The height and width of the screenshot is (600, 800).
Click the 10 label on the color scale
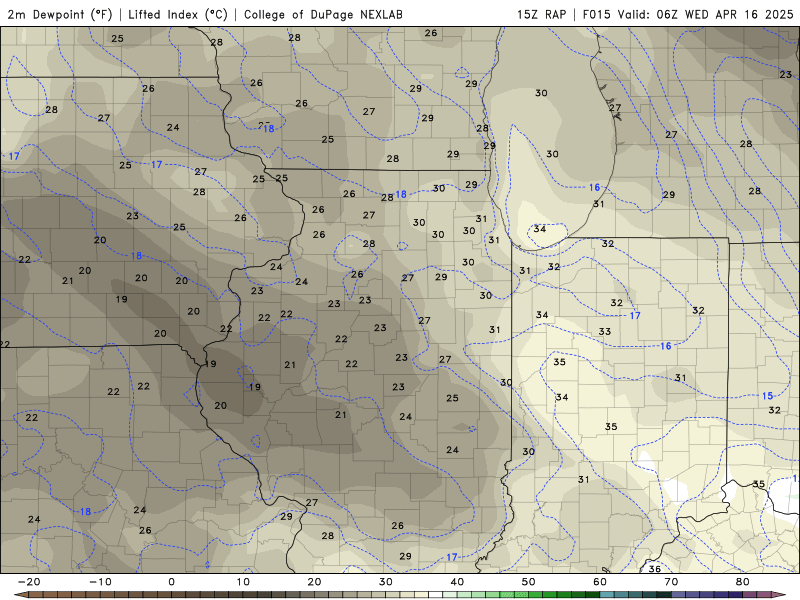point(243,582)
